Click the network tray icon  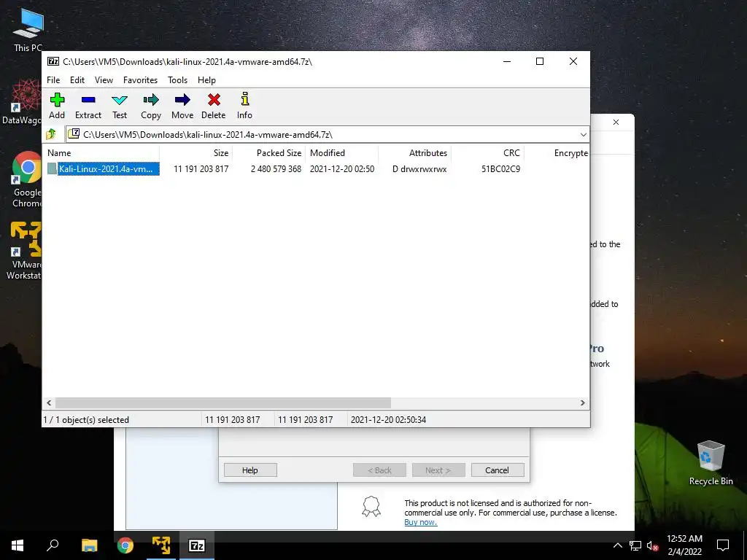tap(635, 545)
